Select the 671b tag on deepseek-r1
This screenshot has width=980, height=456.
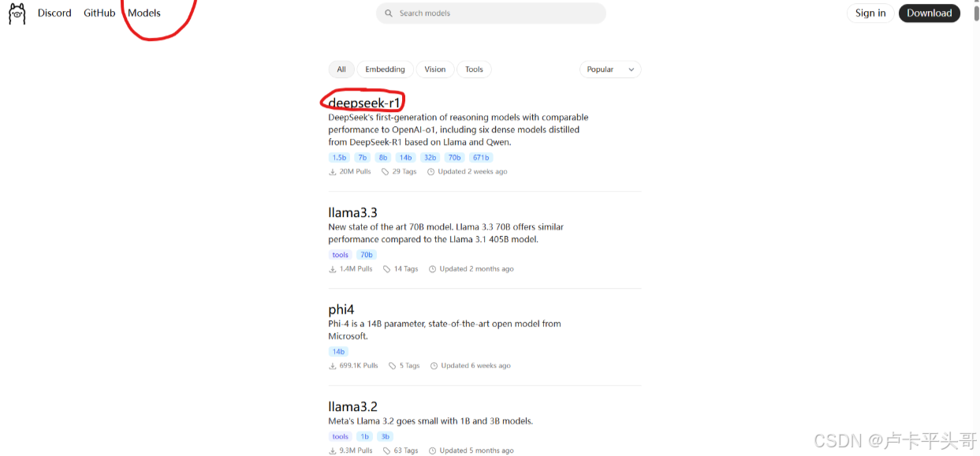click(481, 158)
